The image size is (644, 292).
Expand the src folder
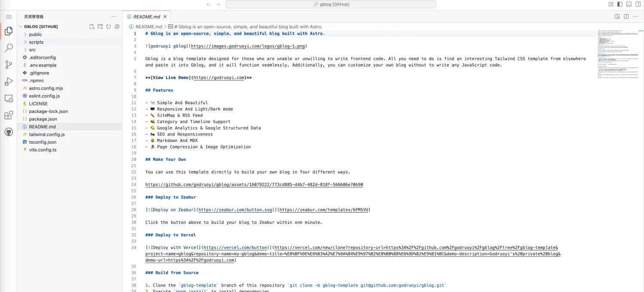(32, 50)
